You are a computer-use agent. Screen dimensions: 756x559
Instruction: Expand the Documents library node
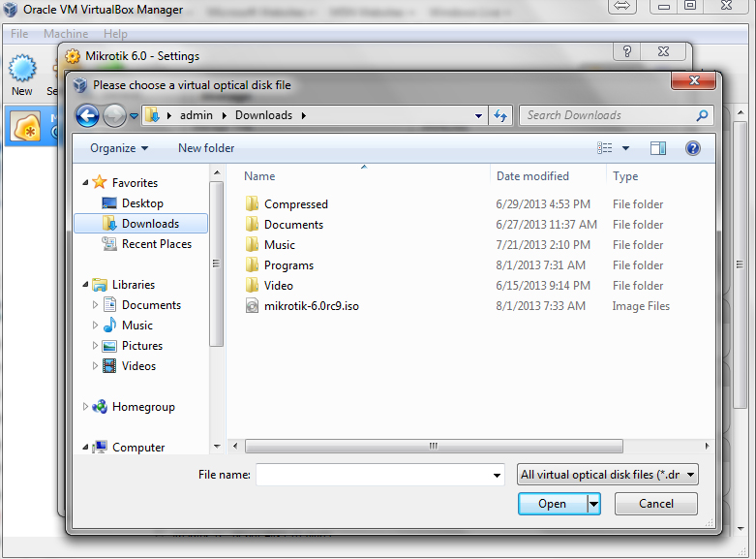coord(95,304)
